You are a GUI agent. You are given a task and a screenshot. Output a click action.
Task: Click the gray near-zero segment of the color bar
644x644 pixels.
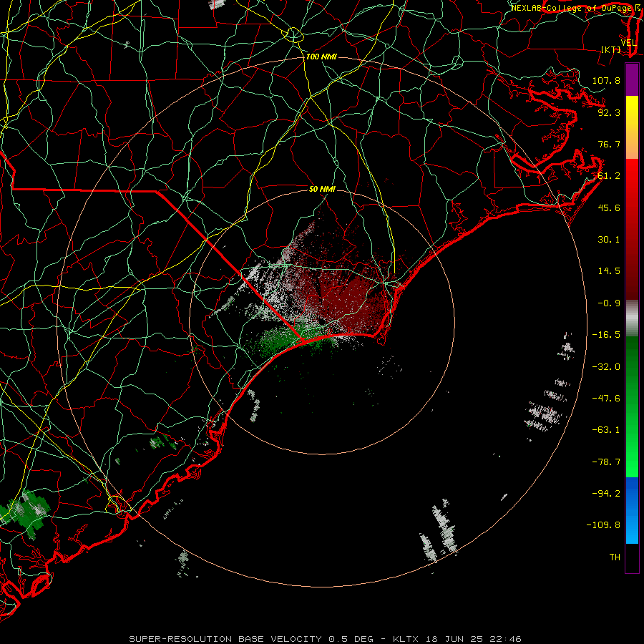[632, 318]
